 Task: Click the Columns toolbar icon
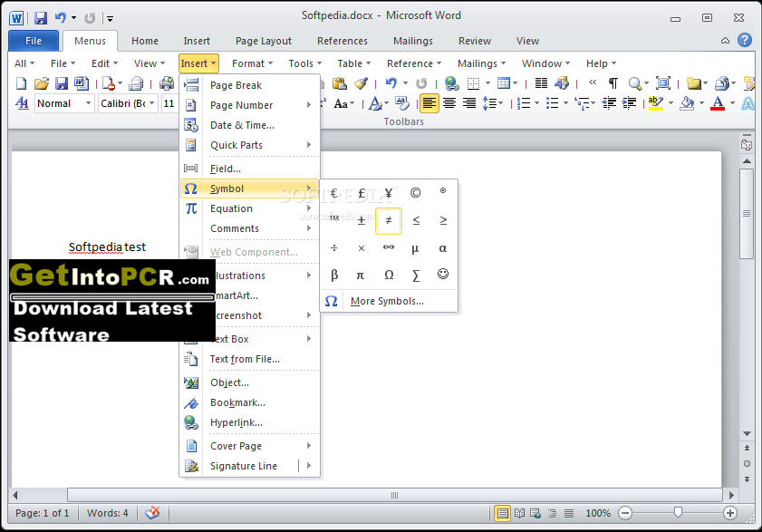click(541, 83)
